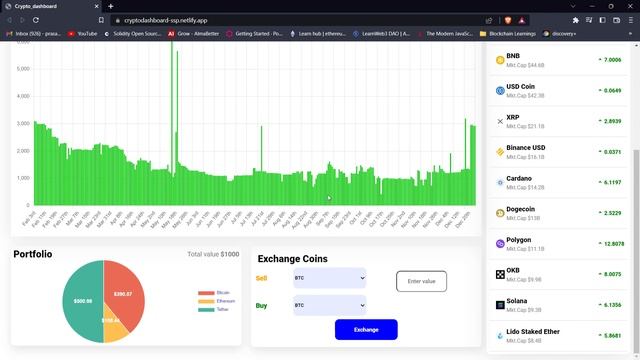The height and width of the screenshot is (360, 640).
Task: Click the teal Tether pie slice
Action: [x=82, y=301]
